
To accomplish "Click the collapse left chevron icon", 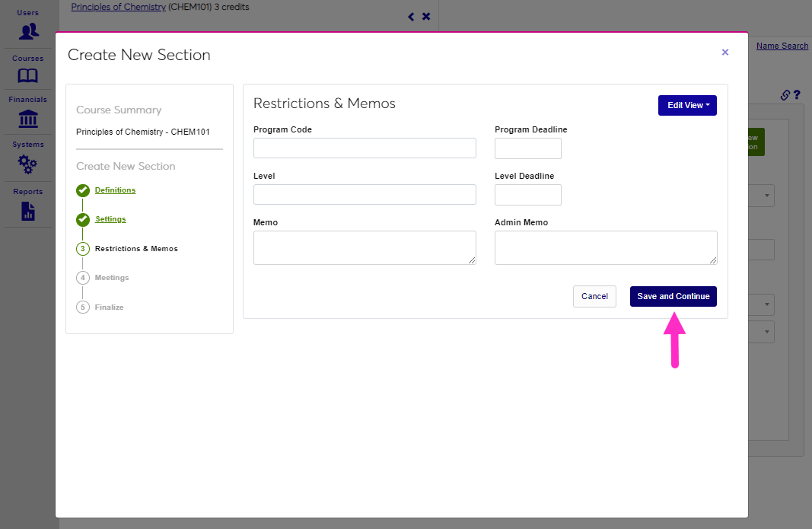I will point(411,17).
